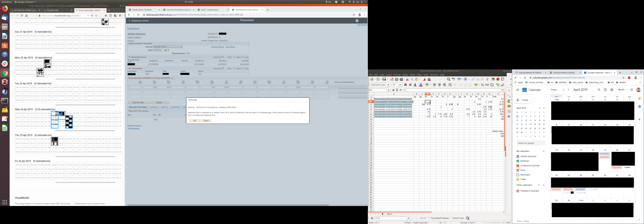Click the Wrap Text icon in Calc
The image size is (644, 224).
tap(450, 85)
